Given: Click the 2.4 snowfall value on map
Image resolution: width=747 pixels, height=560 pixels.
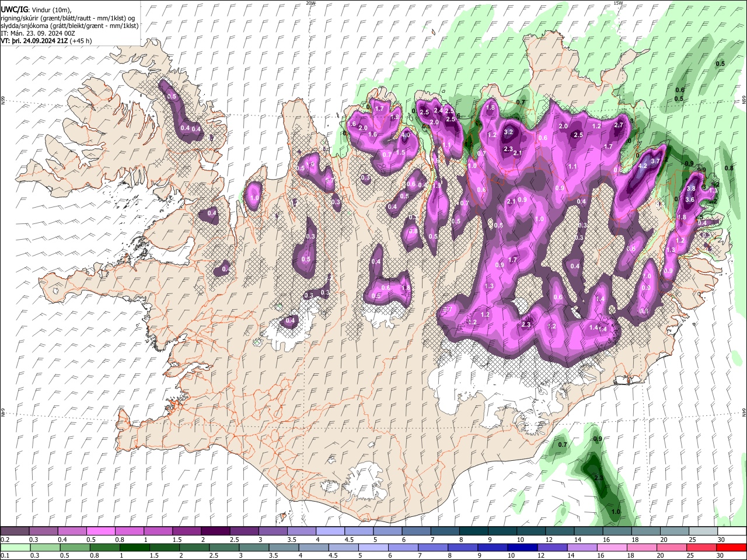Looking at the screenshot, I should [x=438, y=110].
